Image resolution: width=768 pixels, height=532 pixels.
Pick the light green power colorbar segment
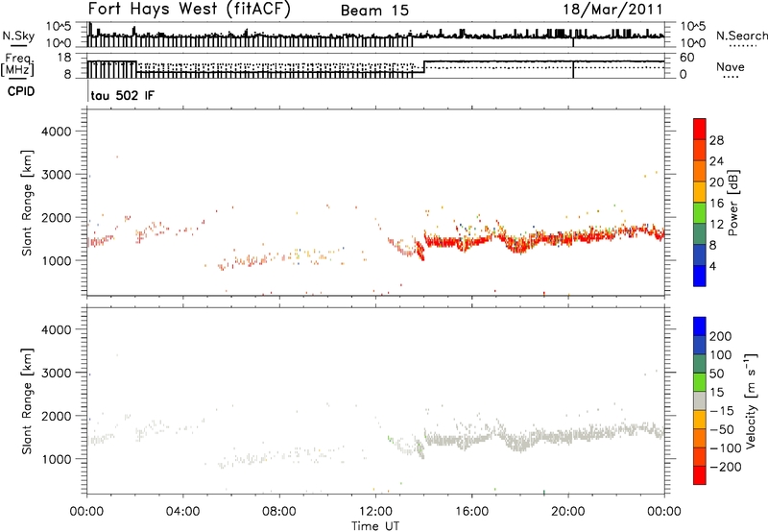[700, 213]
